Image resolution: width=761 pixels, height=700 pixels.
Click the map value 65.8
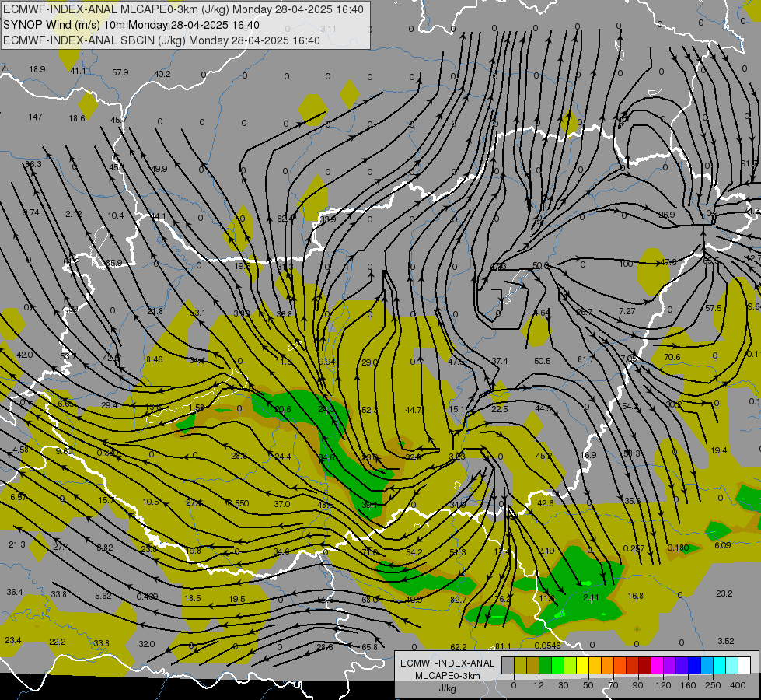tap(369, 647)
